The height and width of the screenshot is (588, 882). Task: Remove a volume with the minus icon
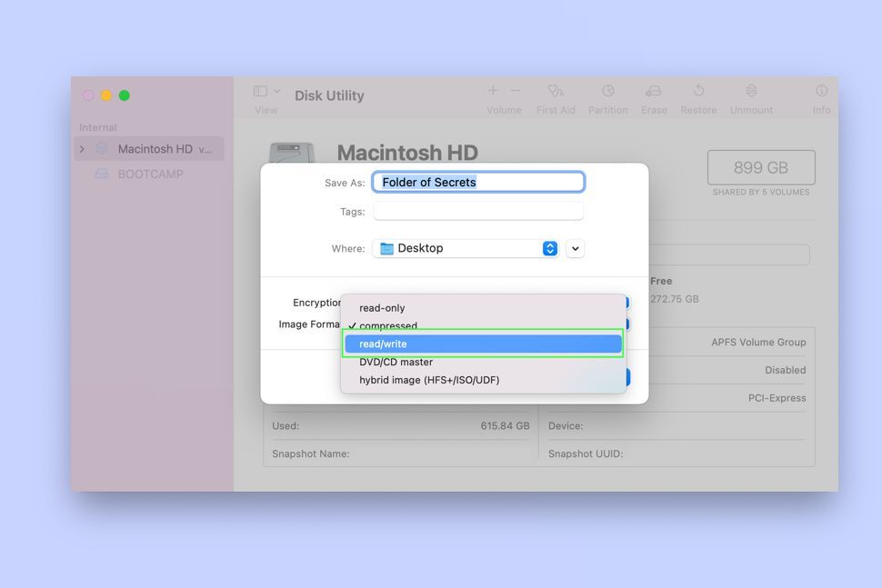tap(515, 92)
